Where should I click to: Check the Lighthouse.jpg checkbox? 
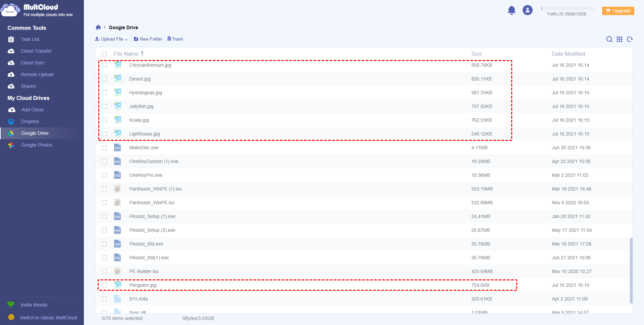[104, 134]
